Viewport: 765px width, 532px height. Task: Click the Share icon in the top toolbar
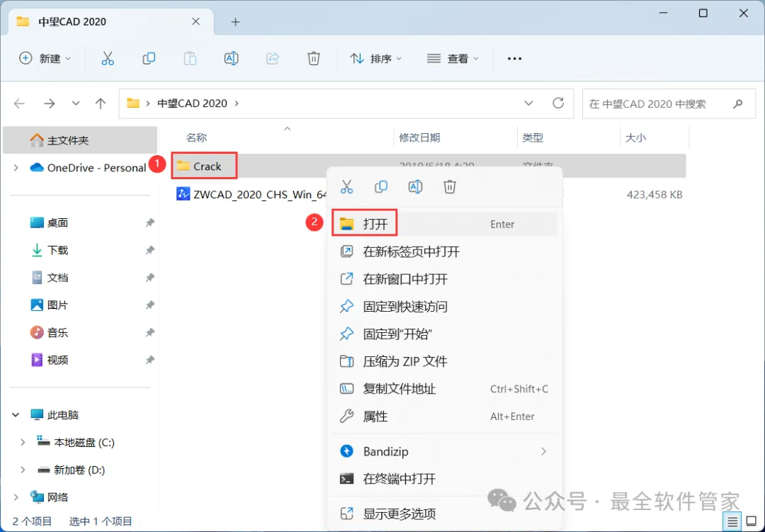pyautogui.click(x=272, y=59)
